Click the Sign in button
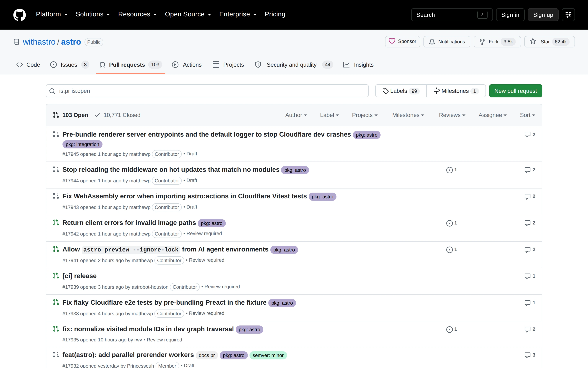 [510, 15]
